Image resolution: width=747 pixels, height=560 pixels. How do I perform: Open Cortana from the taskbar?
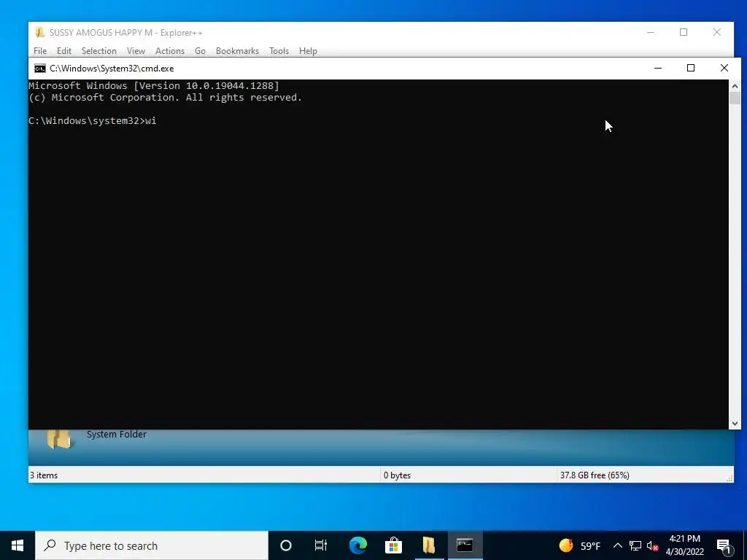pyautogui.click(x=286, y=545)
